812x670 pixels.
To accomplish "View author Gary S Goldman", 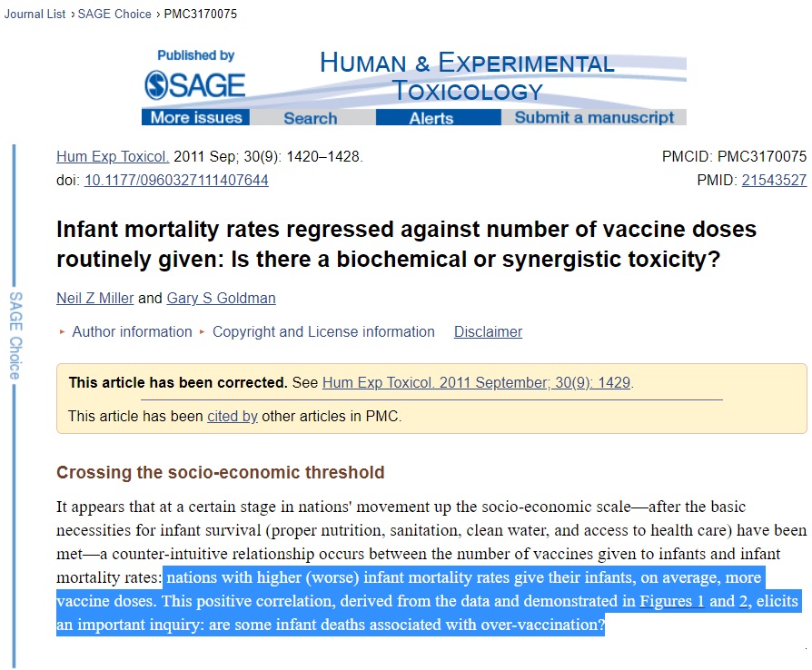I will pos(221,298).
